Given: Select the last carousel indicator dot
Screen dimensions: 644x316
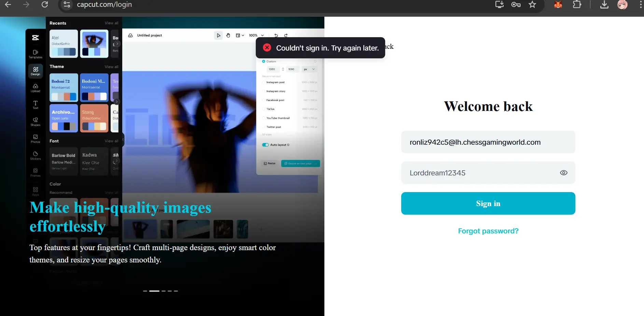Looking at the screenshot, I should click(x=176, y=291).
